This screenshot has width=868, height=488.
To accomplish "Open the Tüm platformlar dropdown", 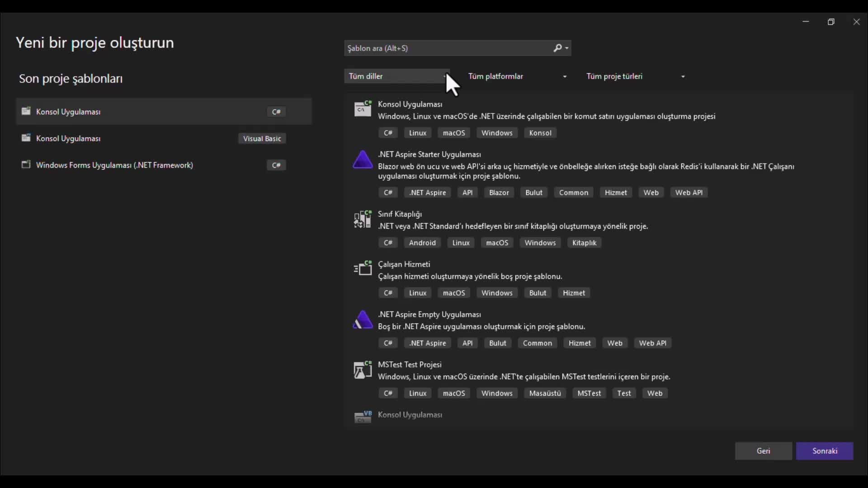I will (517, 76).
